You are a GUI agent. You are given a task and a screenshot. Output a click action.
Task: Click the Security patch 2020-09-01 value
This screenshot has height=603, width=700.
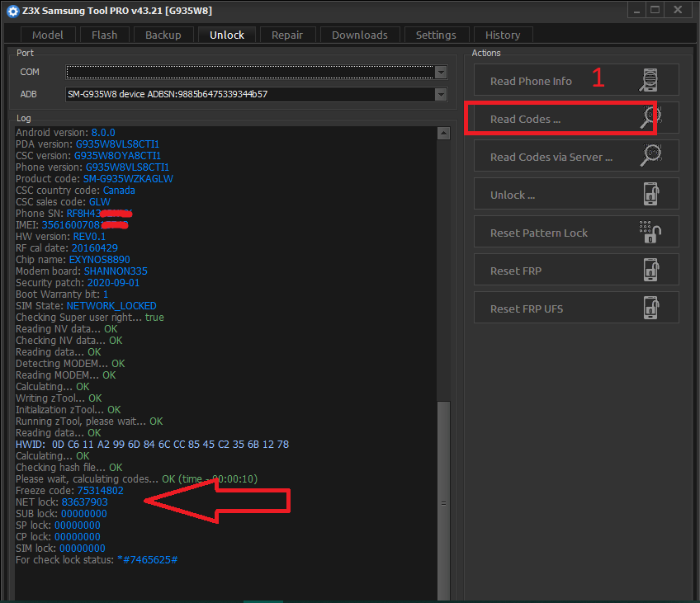click(113, 283)
